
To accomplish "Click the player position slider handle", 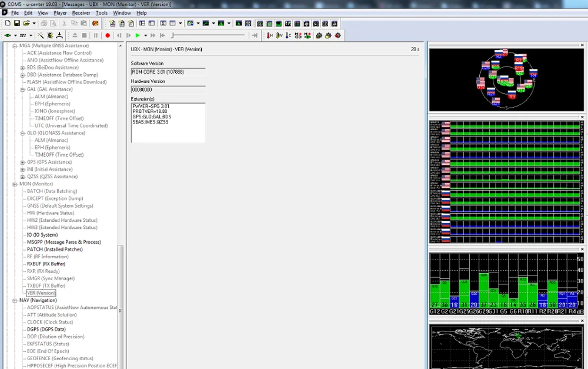I will tap(172, 35).
